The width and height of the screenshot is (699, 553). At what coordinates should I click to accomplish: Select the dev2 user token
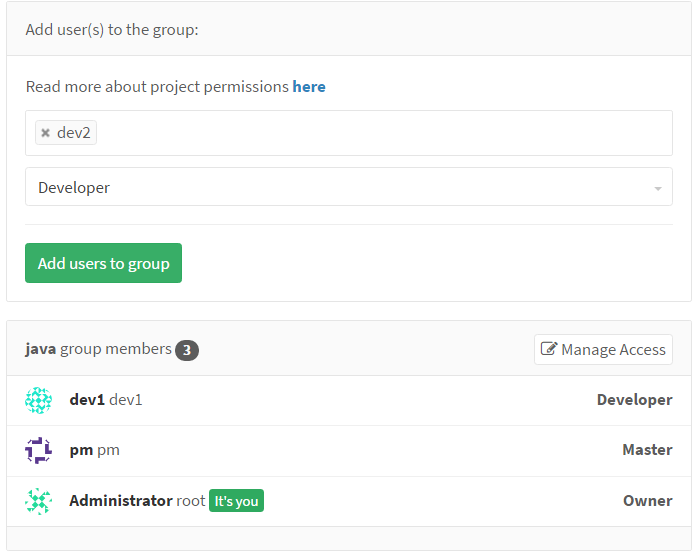coord(74,133)
